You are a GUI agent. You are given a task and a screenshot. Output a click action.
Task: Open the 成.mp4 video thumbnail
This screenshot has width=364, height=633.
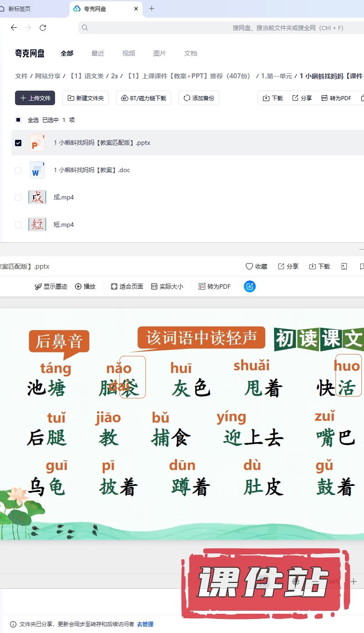(x=37, y=197)
